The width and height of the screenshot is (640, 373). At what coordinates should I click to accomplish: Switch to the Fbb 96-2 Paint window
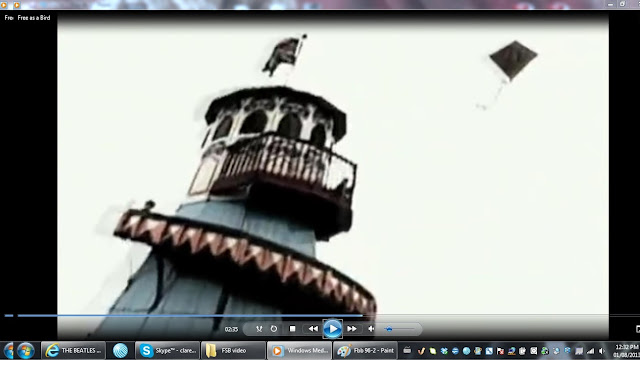(x=365, y=351)
